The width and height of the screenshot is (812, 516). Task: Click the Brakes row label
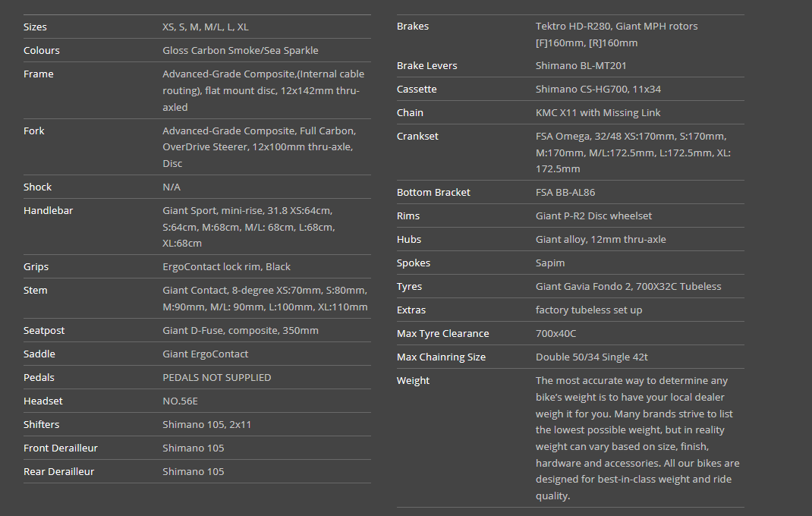coord(413,26)
